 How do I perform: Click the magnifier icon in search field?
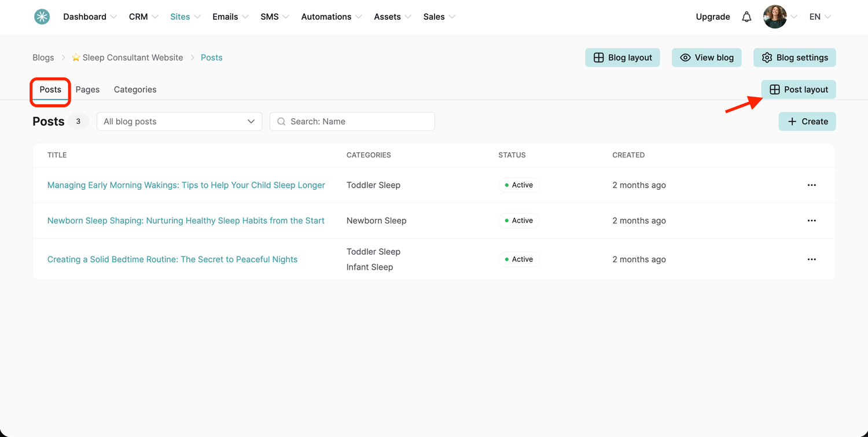click(281, 122)
